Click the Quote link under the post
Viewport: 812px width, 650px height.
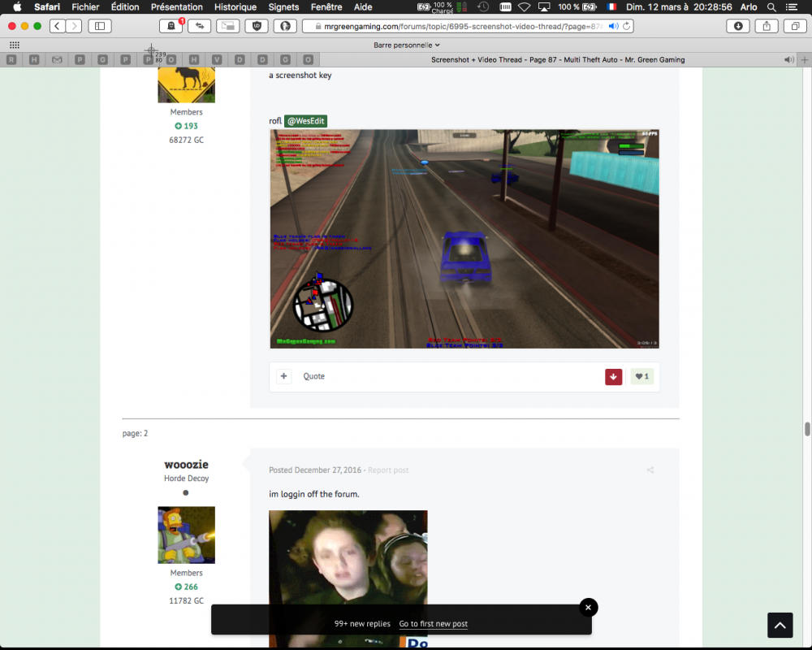point(313,376)
